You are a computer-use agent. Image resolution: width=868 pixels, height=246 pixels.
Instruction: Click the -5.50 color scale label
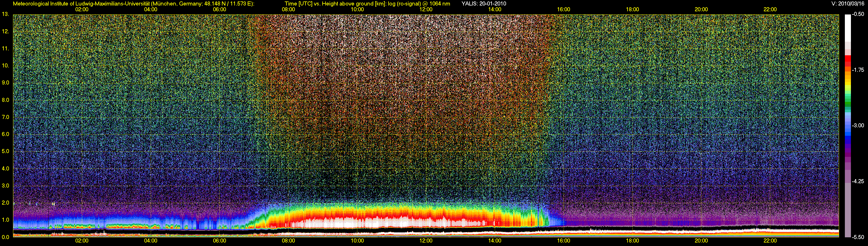tap(858, 237)
